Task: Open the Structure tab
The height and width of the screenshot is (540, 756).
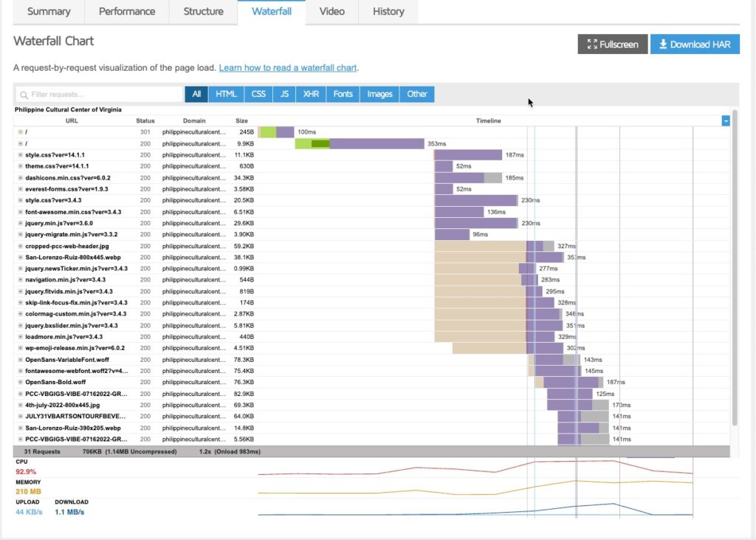Action: [x=203, y=12]
